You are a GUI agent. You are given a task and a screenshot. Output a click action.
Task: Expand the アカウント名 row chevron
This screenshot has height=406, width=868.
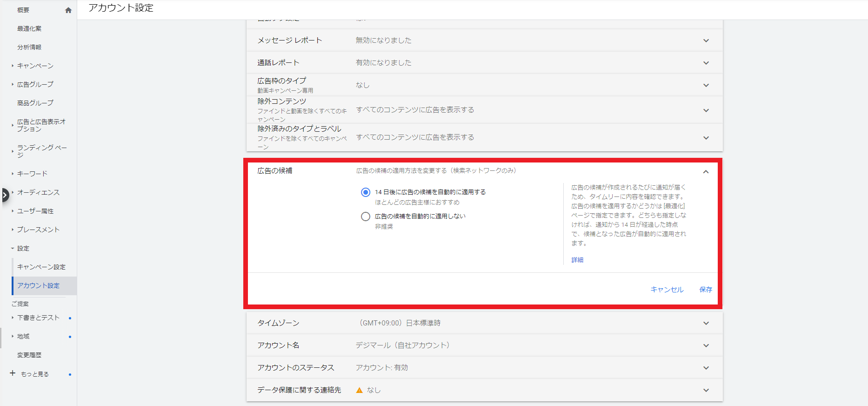pyautogui.click(x=706, y=345)
